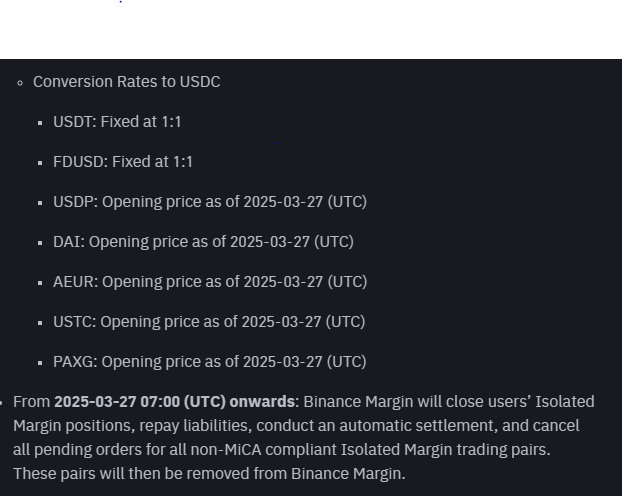Select the PAXG opening price entry

(209, 362)
